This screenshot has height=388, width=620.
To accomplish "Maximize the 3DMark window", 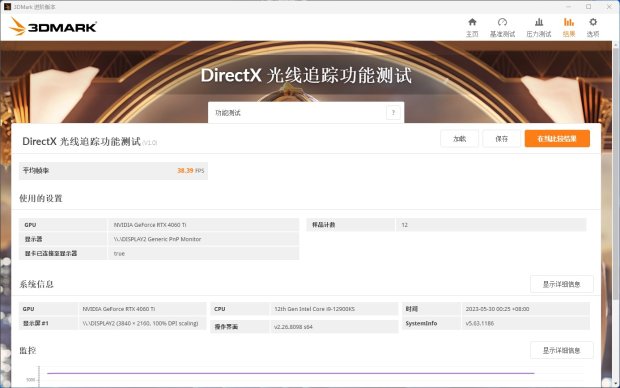I will 588,7.
